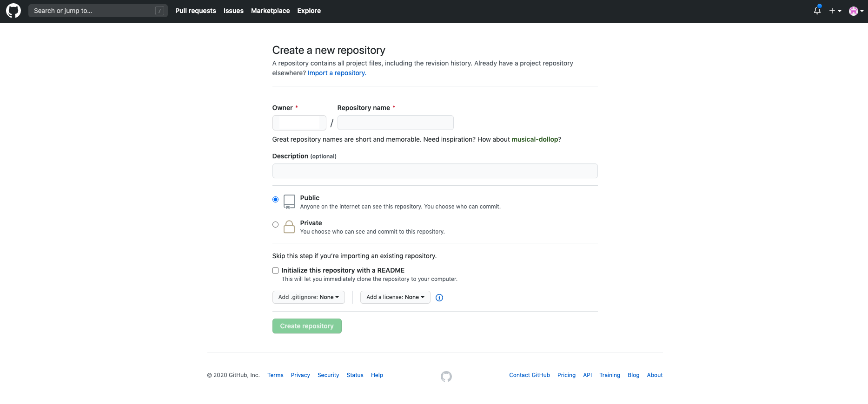868x404 pixels.
Task: Open the Owner selection dropdown
Action: (299, 123)
